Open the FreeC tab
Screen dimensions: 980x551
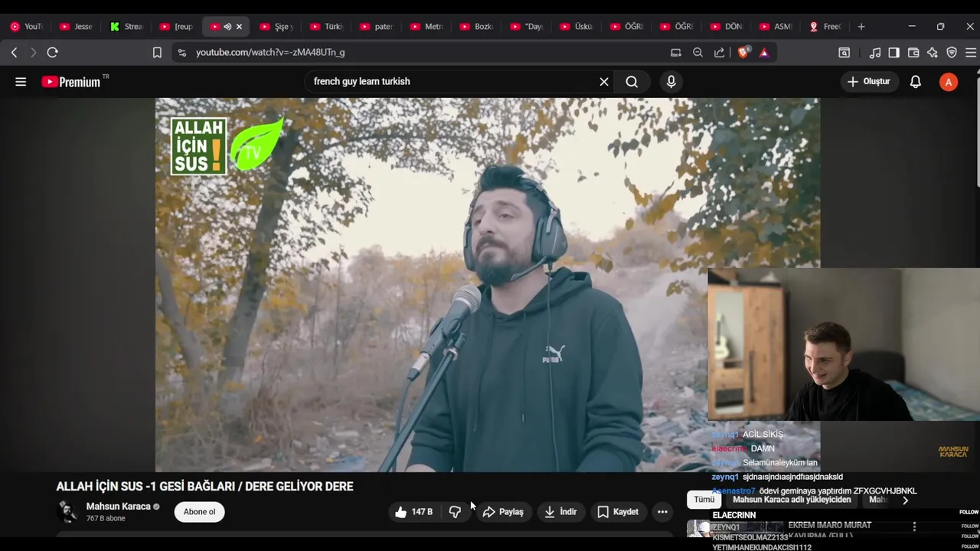click(825, 27)
